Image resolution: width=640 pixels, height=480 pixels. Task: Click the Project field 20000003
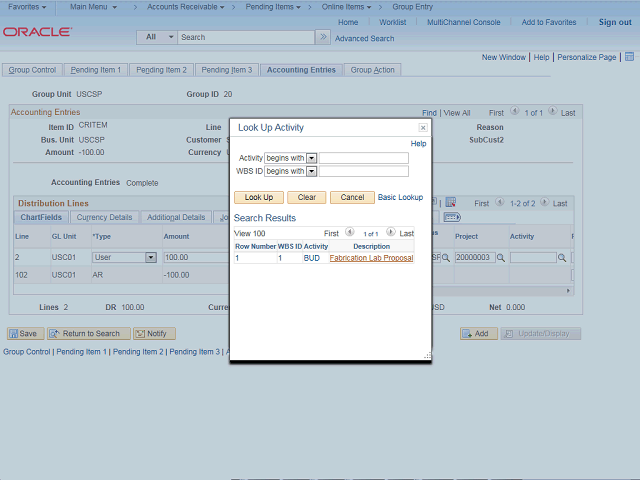[x=475, y=258]
